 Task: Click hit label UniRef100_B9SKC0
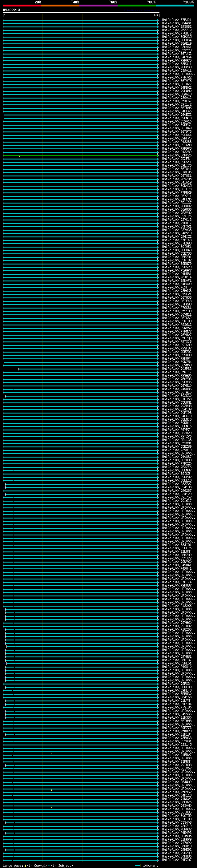pos(176,396)
